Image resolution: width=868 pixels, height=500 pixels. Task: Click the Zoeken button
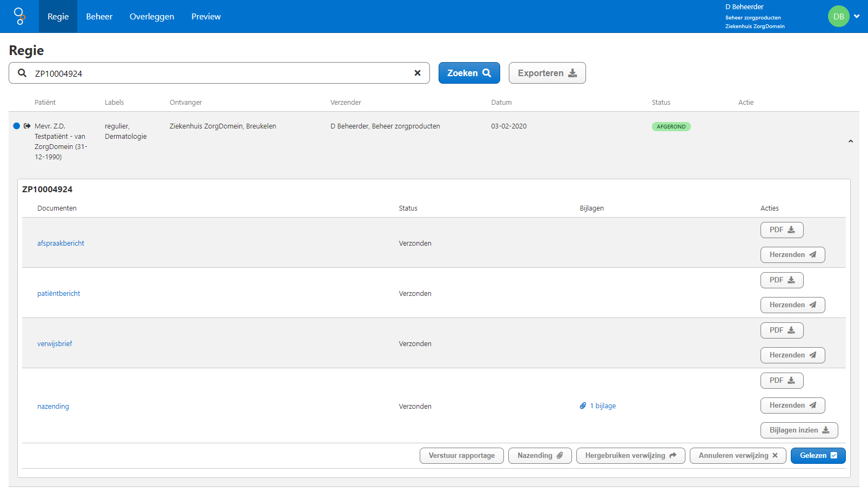tap(469, 73)
